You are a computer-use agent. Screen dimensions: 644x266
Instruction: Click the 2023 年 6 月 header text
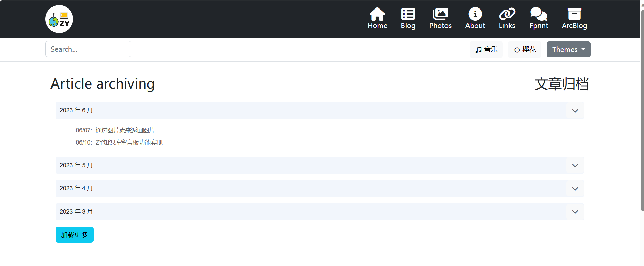pyautogui.click(x=76, y=110)
